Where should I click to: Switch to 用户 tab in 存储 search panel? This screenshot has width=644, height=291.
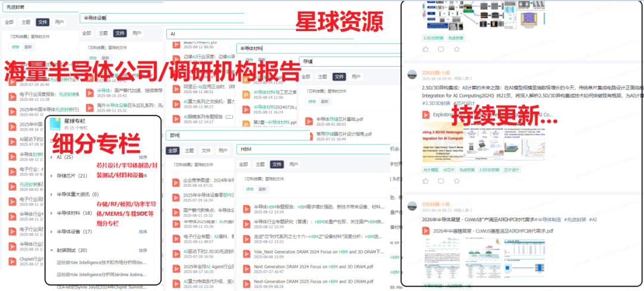pyautogui.click(x=355, y=76)
